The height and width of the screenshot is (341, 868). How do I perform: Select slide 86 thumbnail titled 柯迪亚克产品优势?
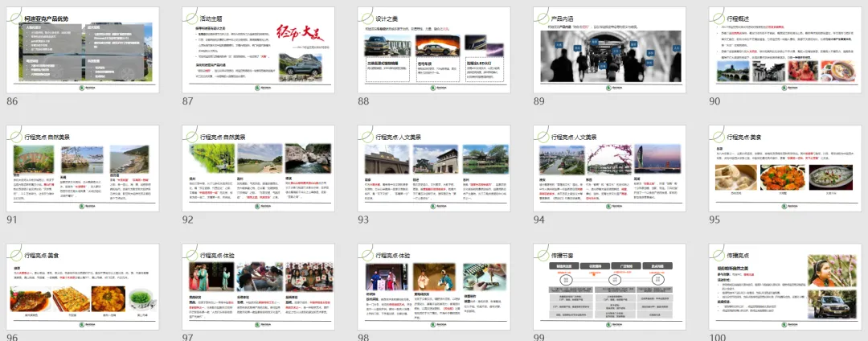coord(83,50)
